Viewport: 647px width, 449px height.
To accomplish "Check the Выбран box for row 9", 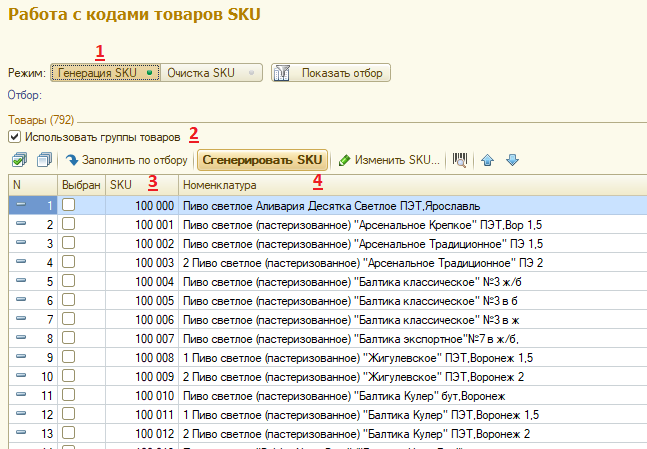I will tap(68, 357).
